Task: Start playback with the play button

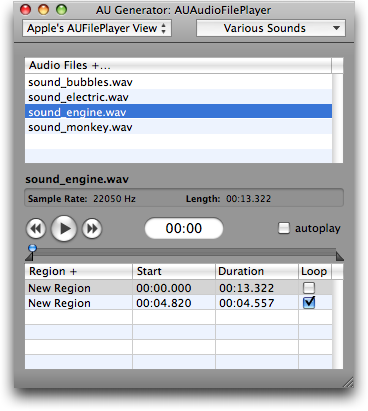Action: coord(64,228)
